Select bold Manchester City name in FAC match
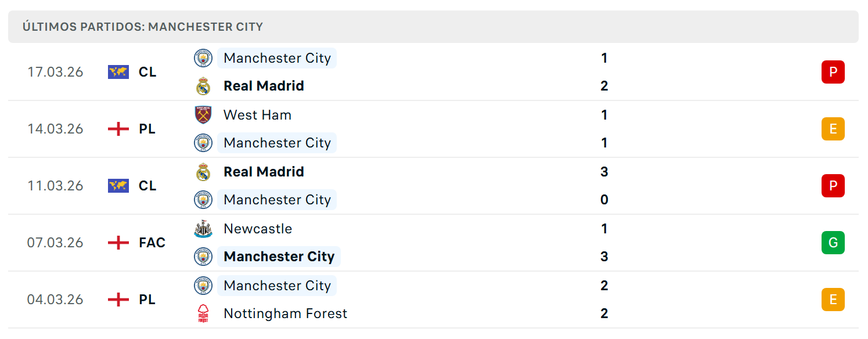Screen dimensions: 868x339 (x=279, y=257)
